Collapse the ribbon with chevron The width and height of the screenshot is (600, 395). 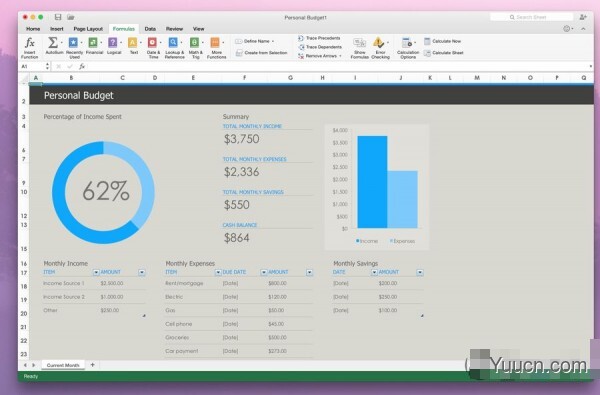pos(583,29)
